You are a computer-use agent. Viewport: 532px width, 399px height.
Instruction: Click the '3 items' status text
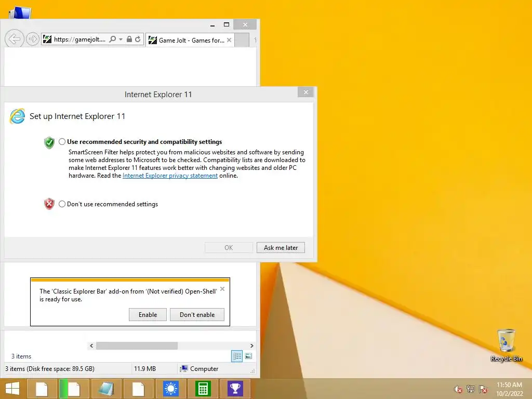pos(21,356)
